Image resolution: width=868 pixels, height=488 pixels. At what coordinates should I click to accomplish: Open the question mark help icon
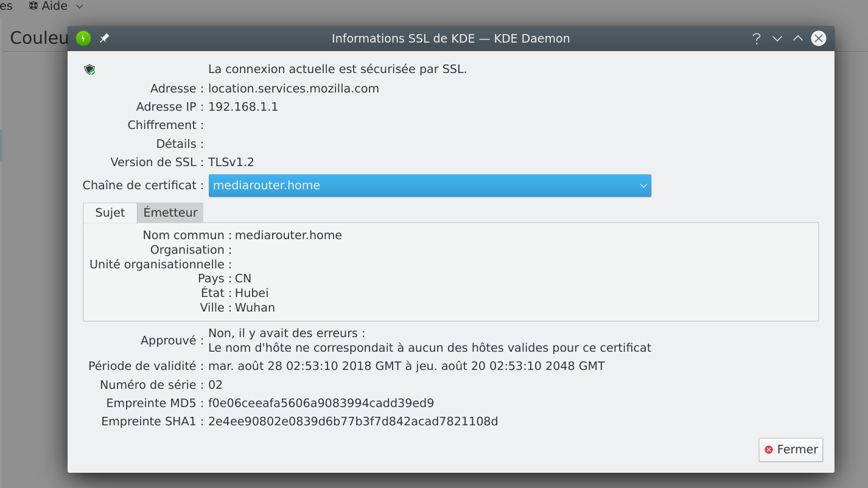coord(756,39)
